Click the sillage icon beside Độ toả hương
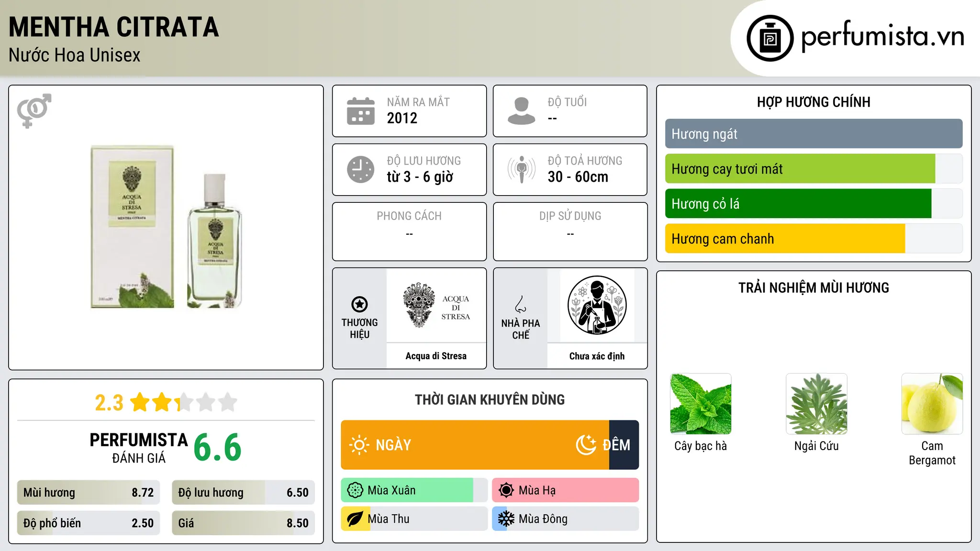 [522, 169]
